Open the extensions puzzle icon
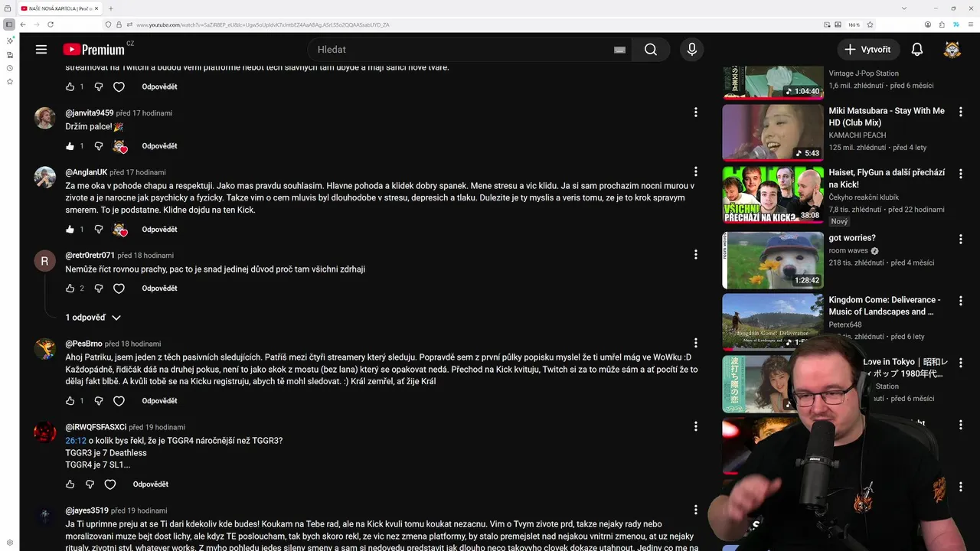Viewport: 980px width, 551px height. [942, 24]
